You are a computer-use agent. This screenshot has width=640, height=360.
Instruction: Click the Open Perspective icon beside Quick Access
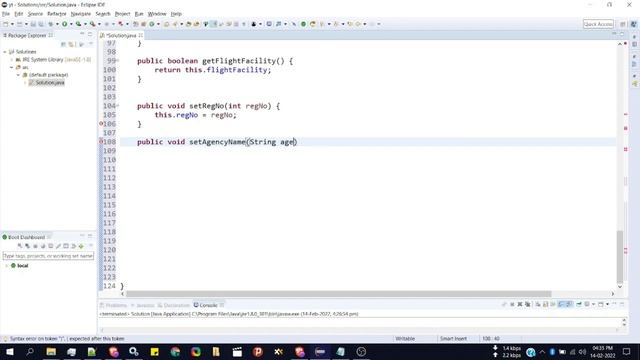pyautogui.click(x=623, y=24)
